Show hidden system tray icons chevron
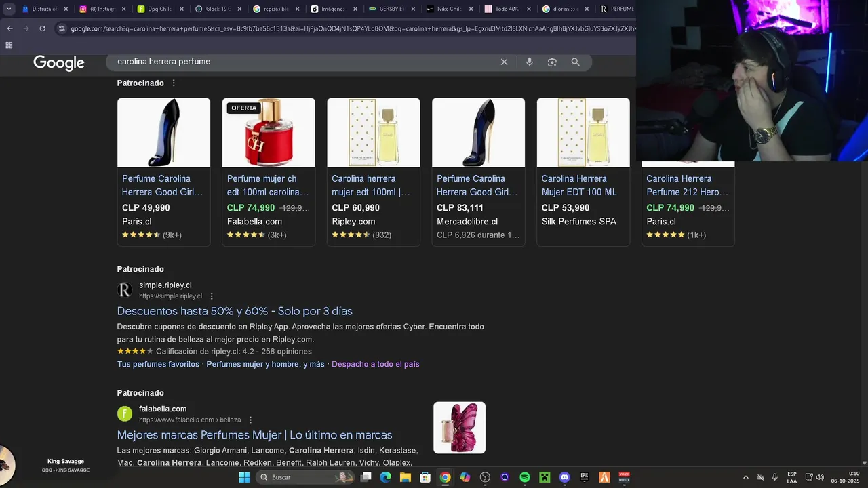This screenshot has height=488, width=868. point(746,477)
